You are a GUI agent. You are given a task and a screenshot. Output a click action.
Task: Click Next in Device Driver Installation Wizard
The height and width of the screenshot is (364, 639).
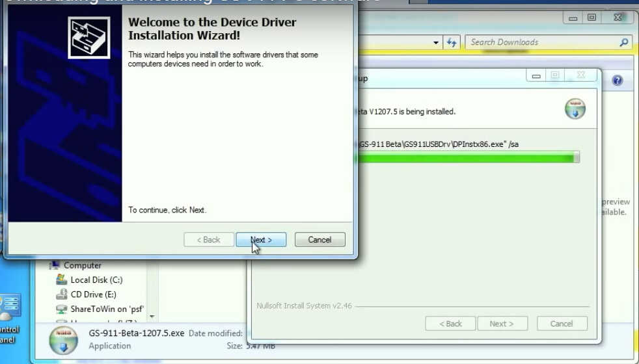[x=261, y=240]
